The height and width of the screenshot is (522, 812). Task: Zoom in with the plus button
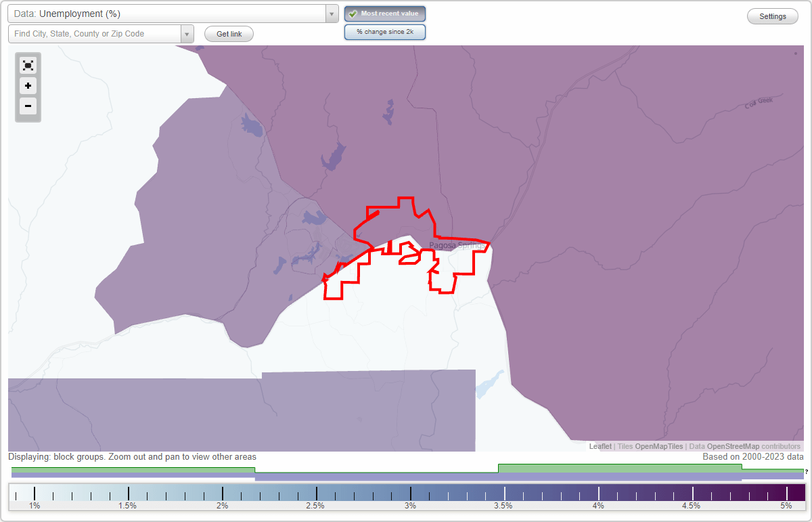tap(28, 86)
